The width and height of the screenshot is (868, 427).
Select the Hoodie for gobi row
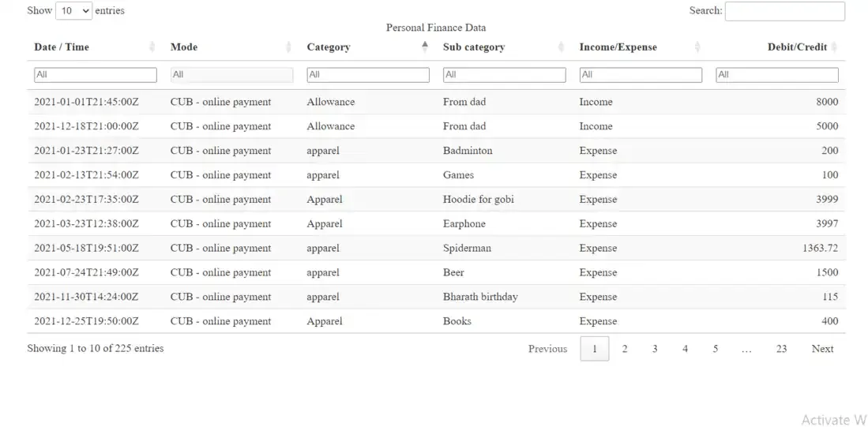pyautogui.click(x=479, y=200)
